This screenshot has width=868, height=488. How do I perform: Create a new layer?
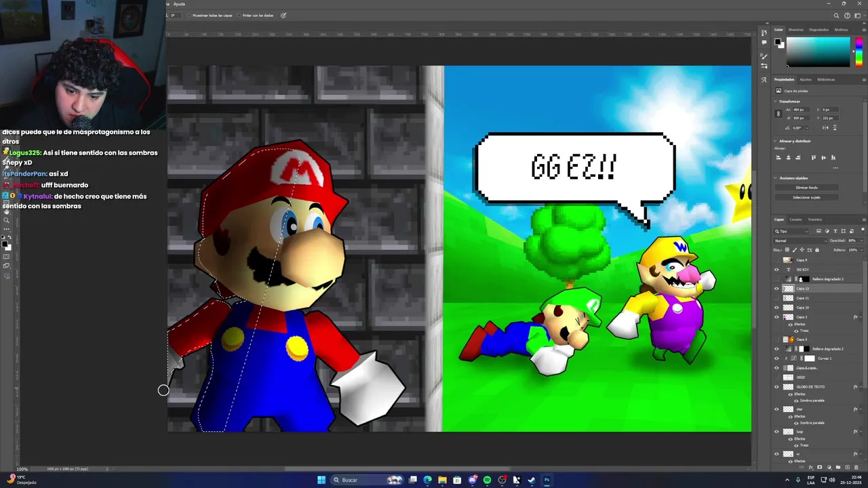coord(847,467)
